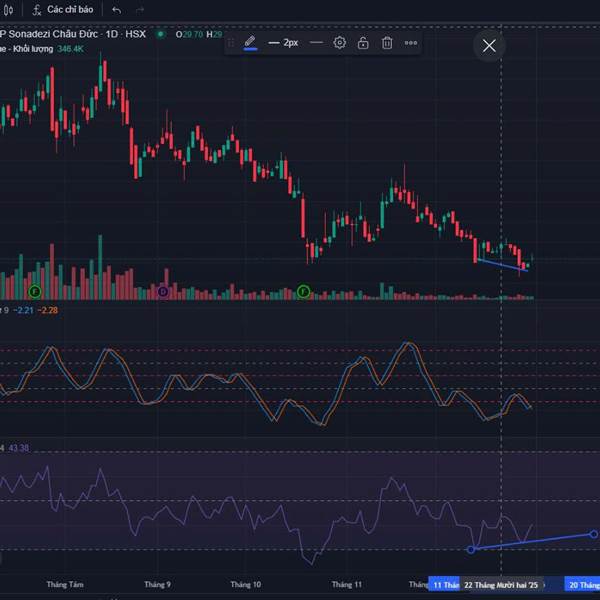This screenshot has width=600, height=600.
Task: Click the 22 Tháng Mười hai '25 date label
Action: [501, 585]
